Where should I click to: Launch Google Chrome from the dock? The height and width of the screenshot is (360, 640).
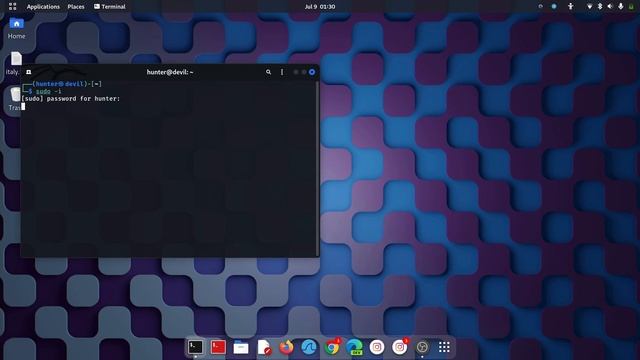[x=332, y=347]
